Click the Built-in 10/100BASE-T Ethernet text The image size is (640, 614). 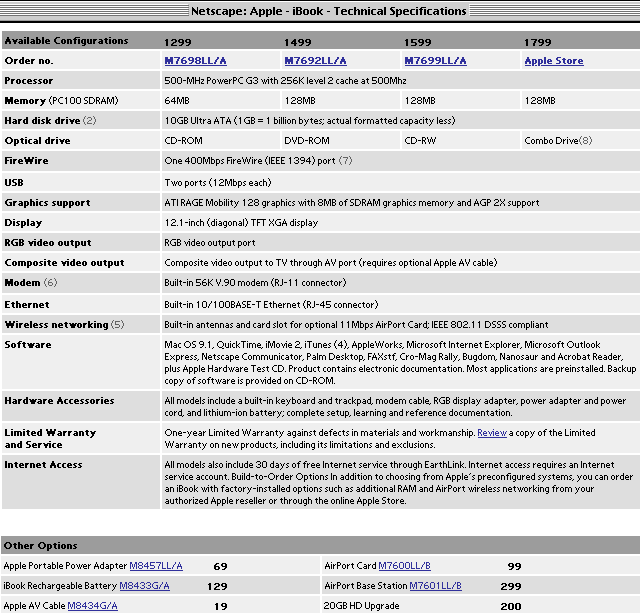pyautogui.click(x=271, y=305)
